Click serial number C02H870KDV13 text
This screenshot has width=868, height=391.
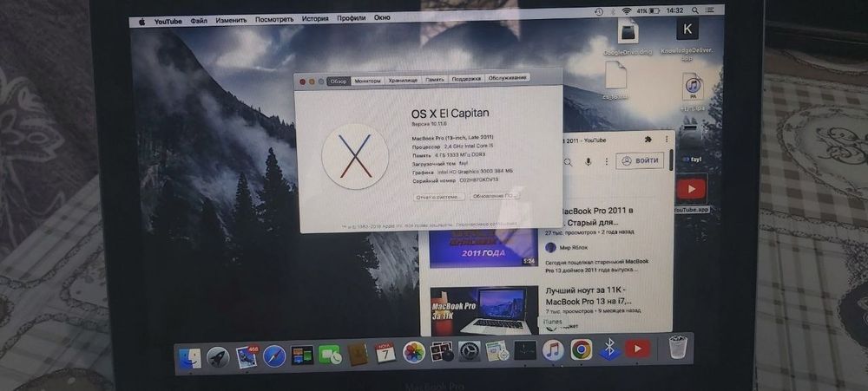(479, 180)
